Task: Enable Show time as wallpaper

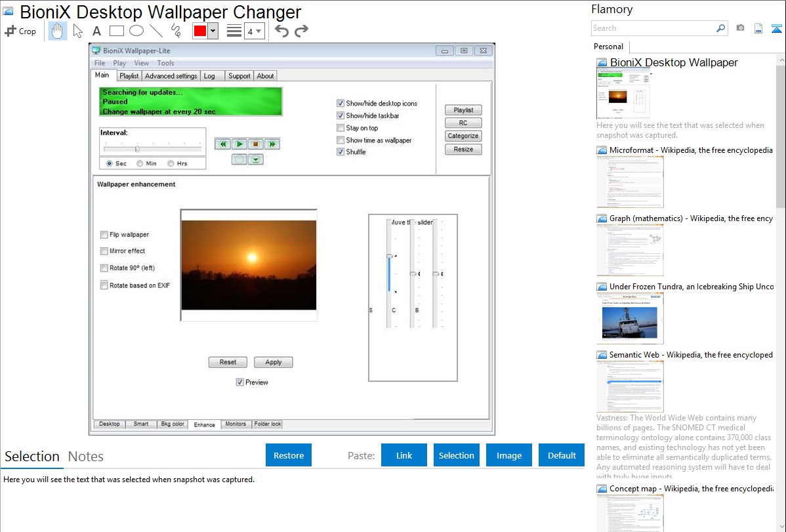Action: 341,140
